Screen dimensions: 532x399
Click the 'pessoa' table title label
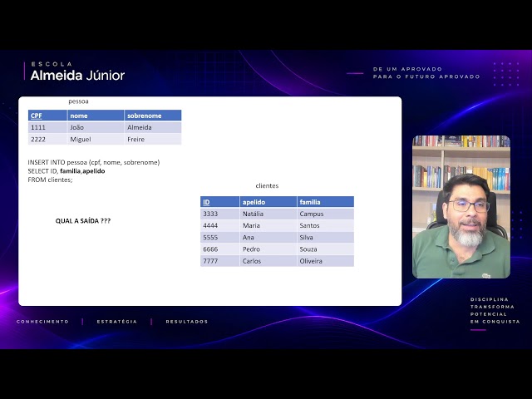point(78,101)
